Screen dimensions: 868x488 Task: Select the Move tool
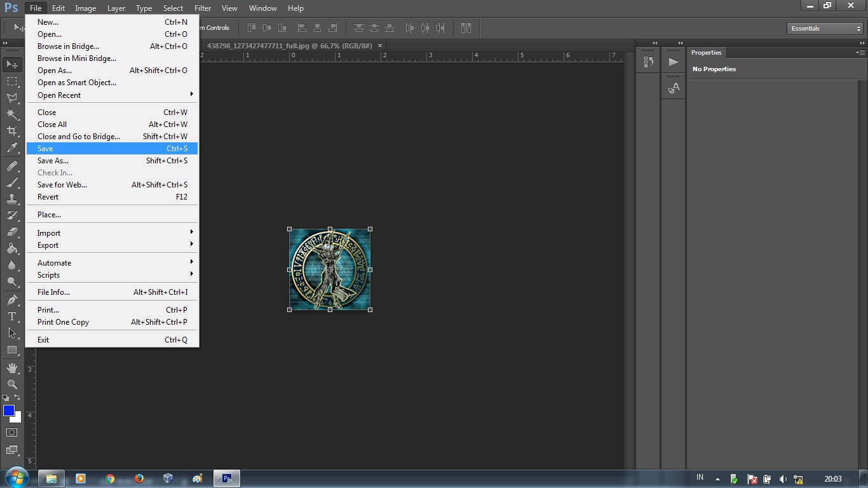(x=12, y=64)
